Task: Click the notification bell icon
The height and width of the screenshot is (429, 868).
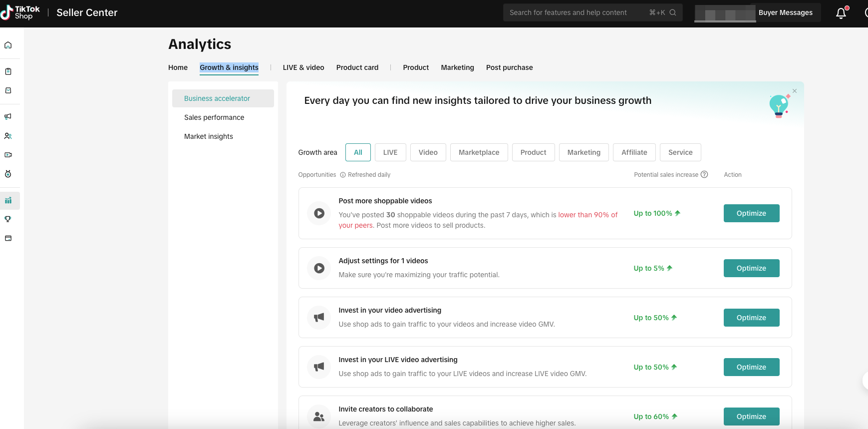Action: (841, 13)
